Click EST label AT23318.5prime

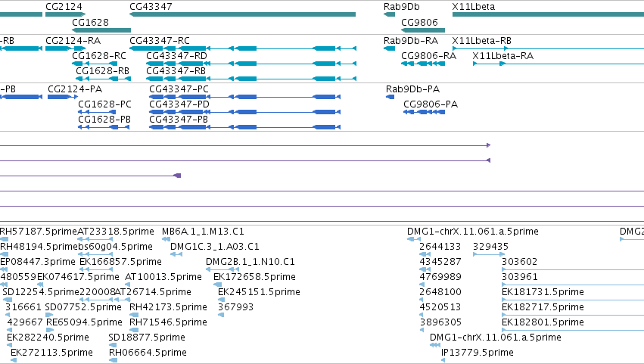coord(116,232)
